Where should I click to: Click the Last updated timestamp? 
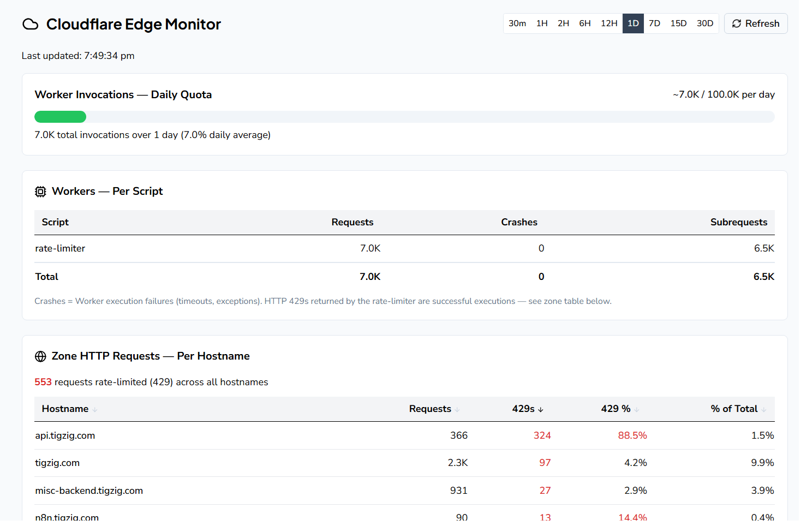tap(78, 56)
